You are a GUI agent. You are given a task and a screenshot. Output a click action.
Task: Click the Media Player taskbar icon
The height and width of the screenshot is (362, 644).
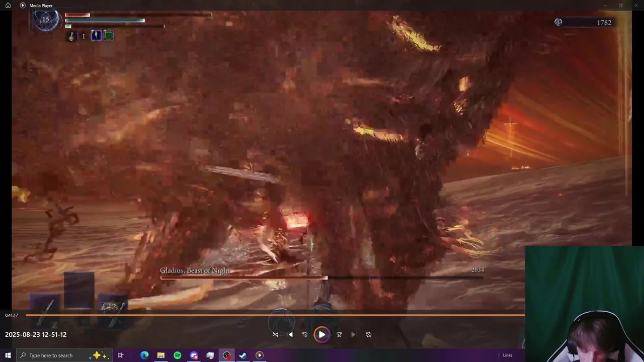[x=260, y=355]
